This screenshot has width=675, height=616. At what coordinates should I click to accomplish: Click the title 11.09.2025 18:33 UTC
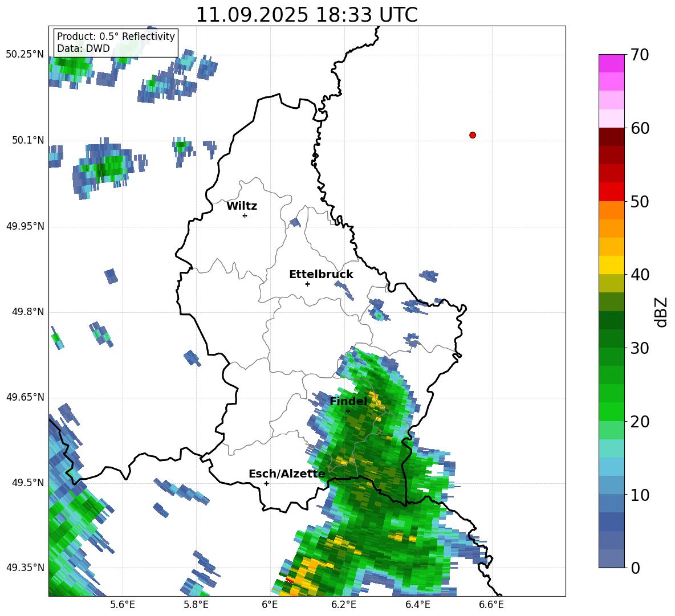coord(307,15)
